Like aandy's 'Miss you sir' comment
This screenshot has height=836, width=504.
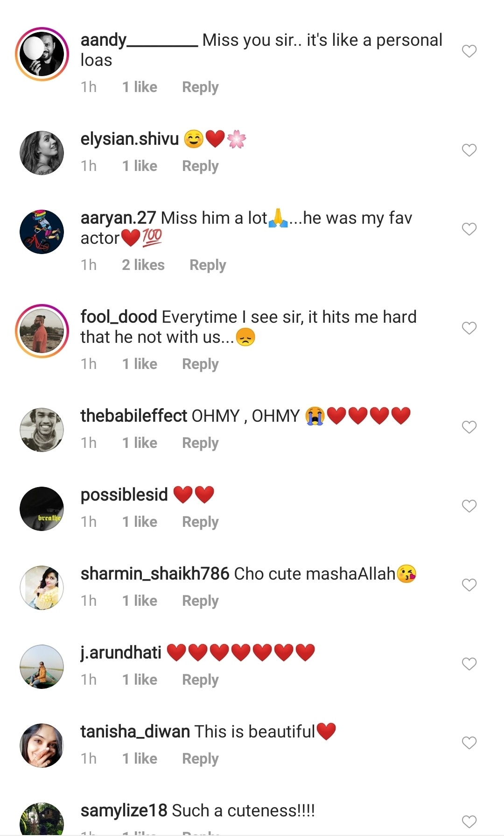(x=469, y=51)
